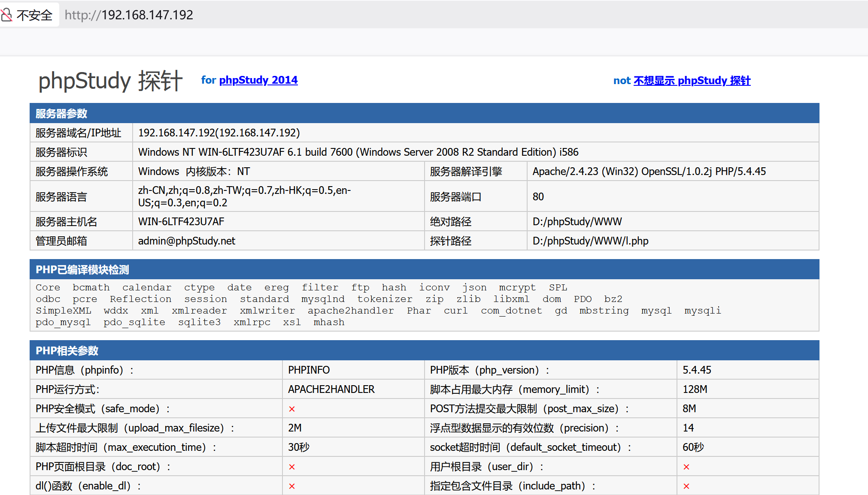Screen dimensions: 868x495
Task: Open the phpStudy 2014 link
Action: (258, 80)
